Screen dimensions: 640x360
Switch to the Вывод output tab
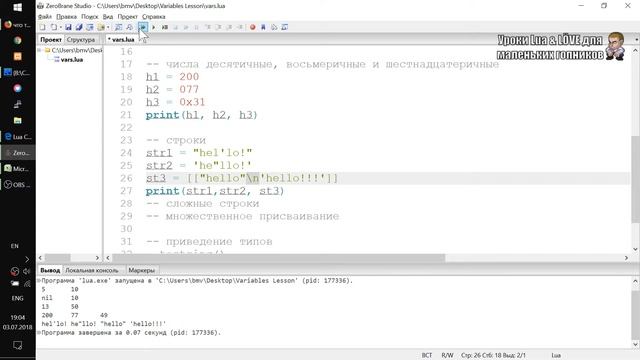50,270
